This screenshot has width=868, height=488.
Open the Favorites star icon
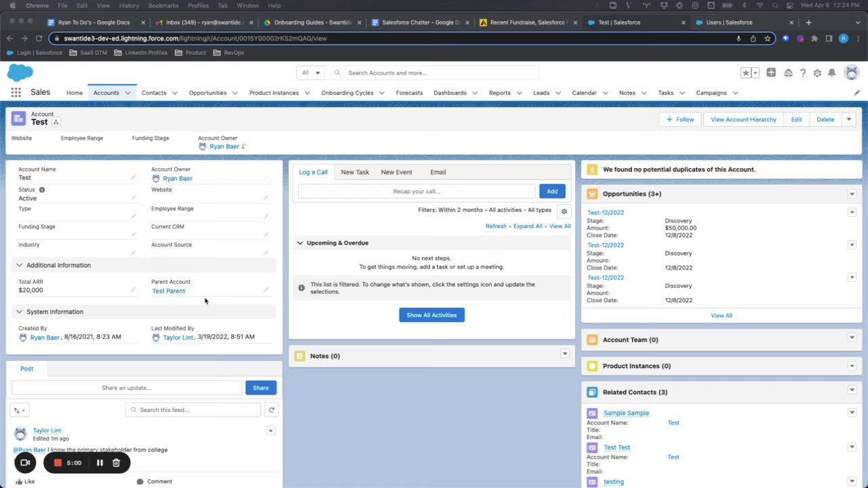(745, 73)
